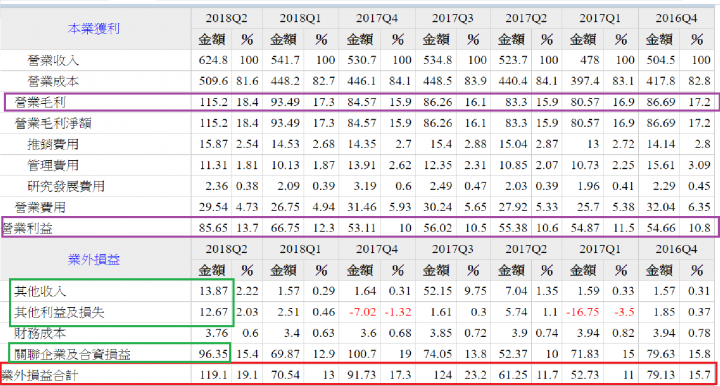The height and width of the screenshot is (386, 720).
Task: Click the 營業利益 value 53.11
Action: point(362,228)
